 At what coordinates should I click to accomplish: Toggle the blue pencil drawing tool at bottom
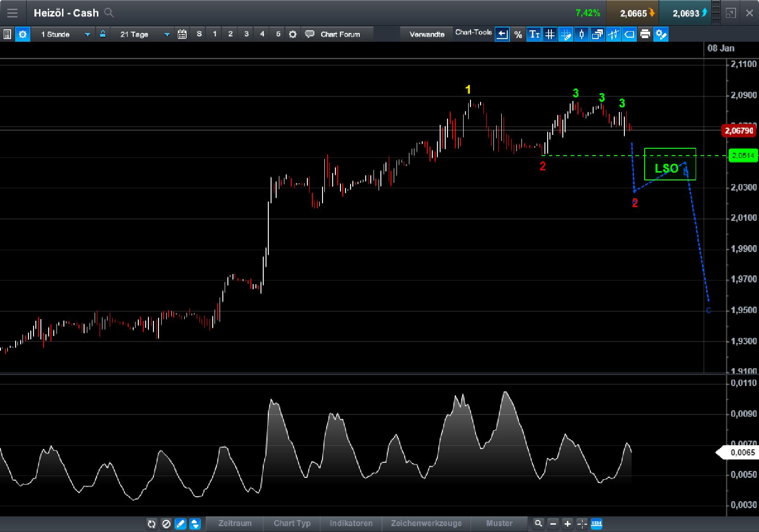[x=180, y=523]
